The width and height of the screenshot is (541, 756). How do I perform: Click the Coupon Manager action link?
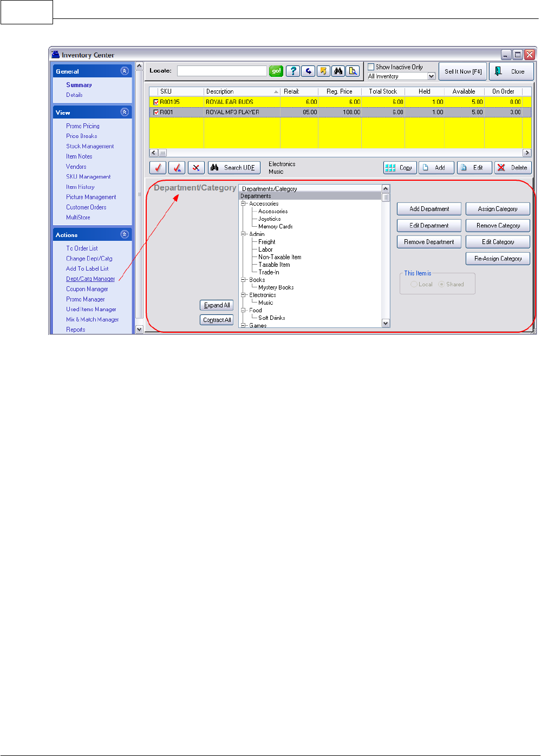click(87, 289)
